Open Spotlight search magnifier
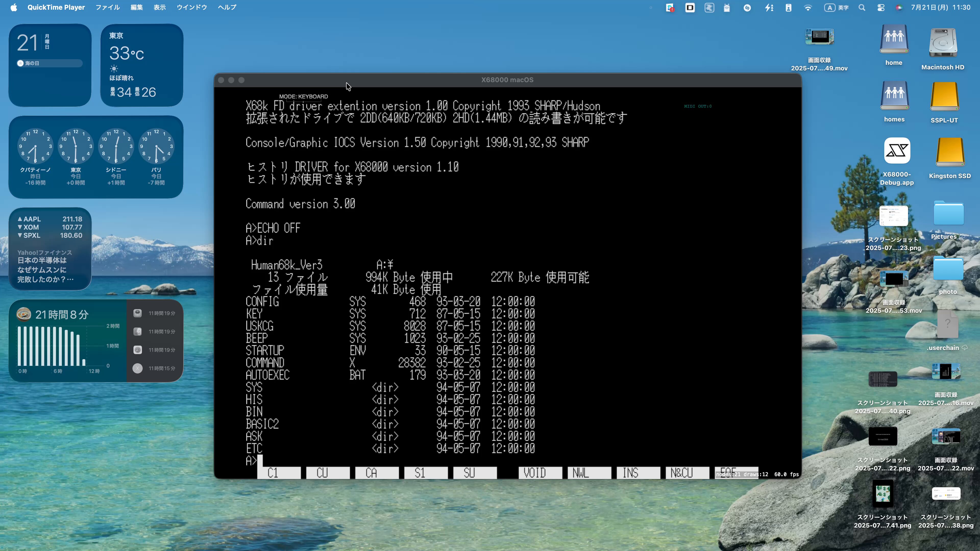980x551 pixels. coord(862,8)
